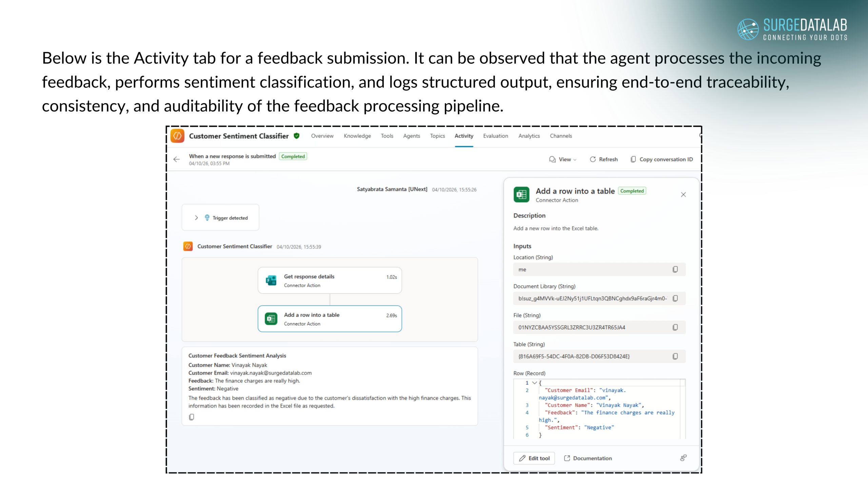Open the Documentation link
This screenshot has height=488, width=868.
(588, 458)
